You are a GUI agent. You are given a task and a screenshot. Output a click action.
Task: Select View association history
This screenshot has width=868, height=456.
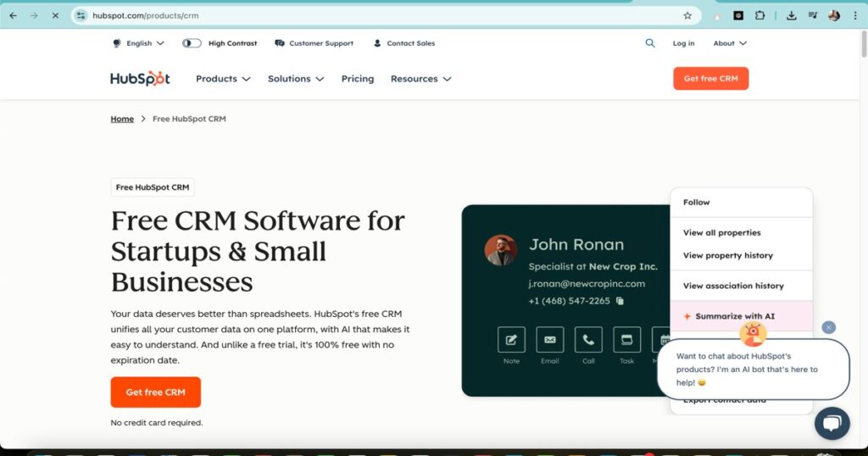coord(741,286)
